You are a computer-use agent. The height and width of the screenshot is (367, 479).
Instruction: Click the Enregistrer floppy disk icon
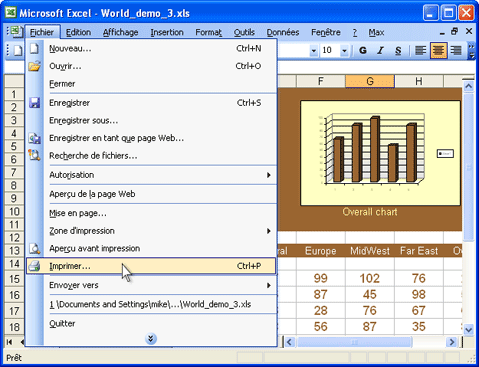(x=34, y=103)
